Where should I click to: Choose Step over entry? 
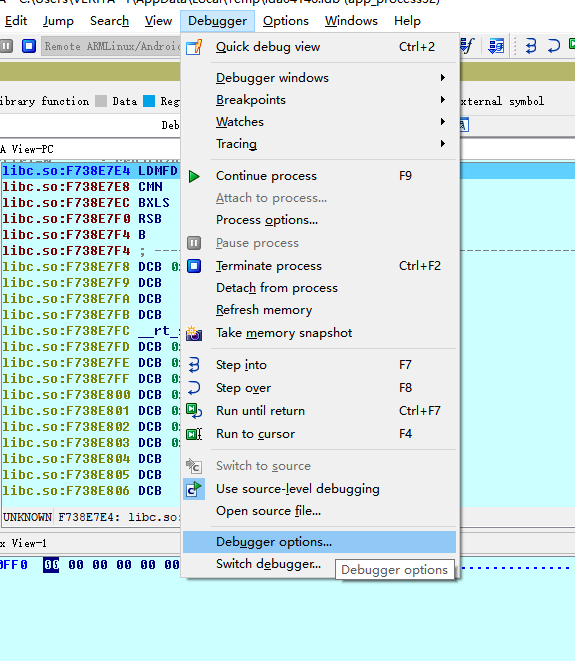tap(320, 388)
